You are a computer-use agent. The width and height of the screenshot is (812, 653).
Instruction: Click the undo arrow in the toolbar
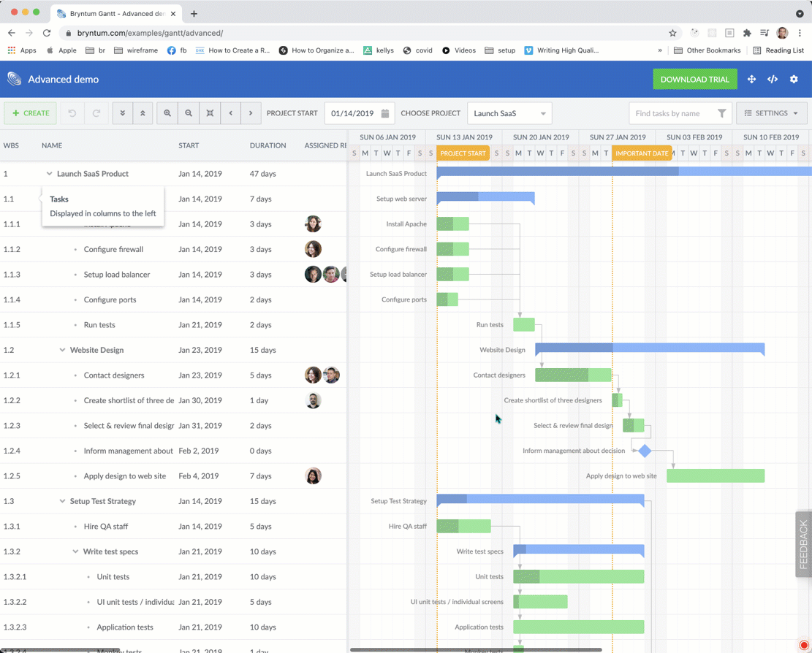point(72,113)
